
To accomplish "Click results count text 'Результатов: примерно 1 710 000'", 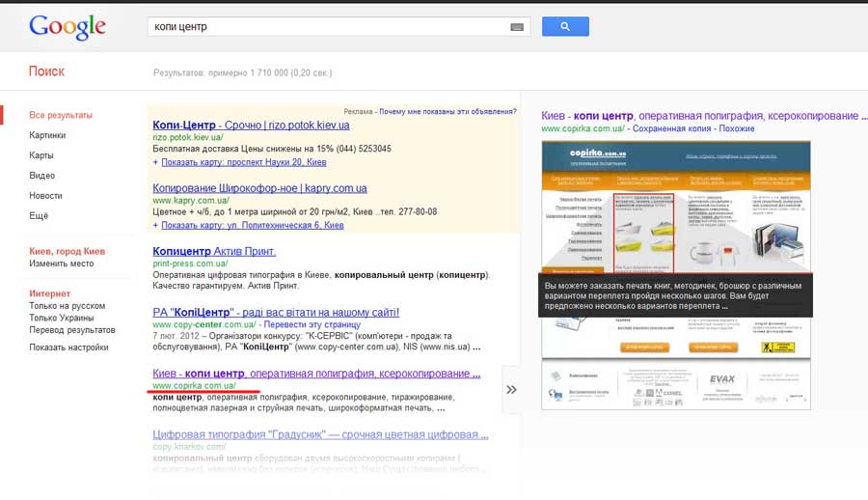I will [242, 72].
